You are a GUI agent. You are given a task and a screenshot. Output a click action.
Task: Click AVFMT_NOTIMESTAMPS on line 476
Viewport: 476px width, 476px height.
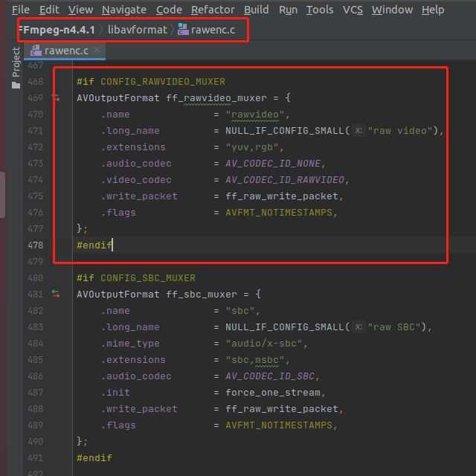pos(279,213)
